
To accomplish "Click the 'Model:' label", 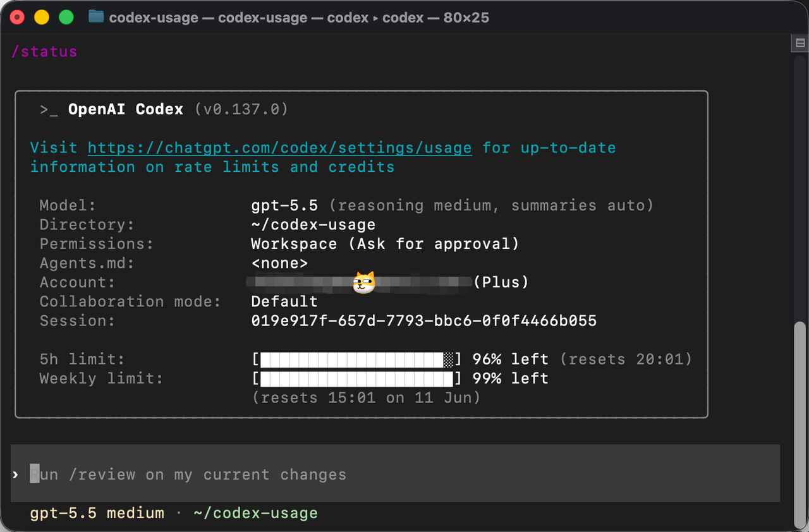I will coord(68,205).
